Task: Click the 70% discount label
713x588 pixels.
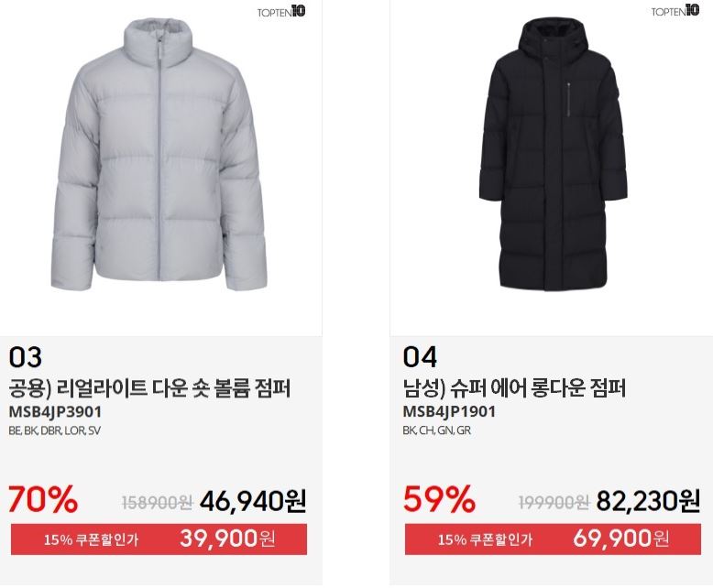Action: 43,499
